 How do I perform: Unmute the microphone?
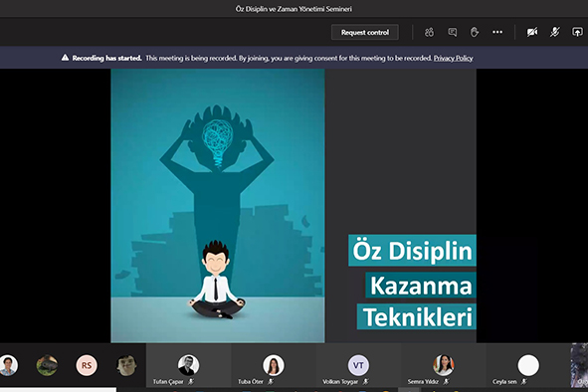click(555, 32)
